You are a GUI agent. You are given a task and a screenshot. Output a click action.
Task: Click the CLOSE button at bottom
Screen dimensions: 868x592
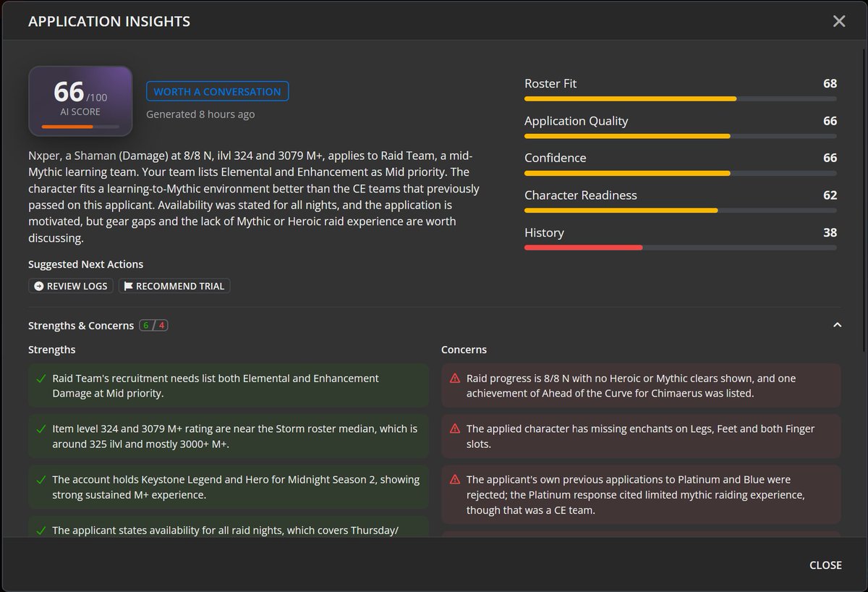click(x=825, y=564)
